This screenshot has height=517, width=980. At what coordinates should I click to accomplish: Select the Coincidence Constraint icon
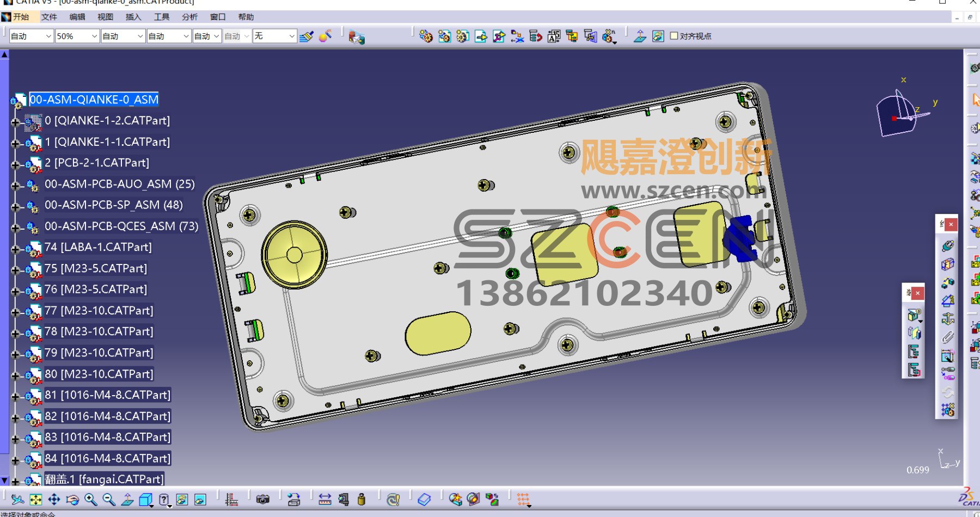click(948, 246)
